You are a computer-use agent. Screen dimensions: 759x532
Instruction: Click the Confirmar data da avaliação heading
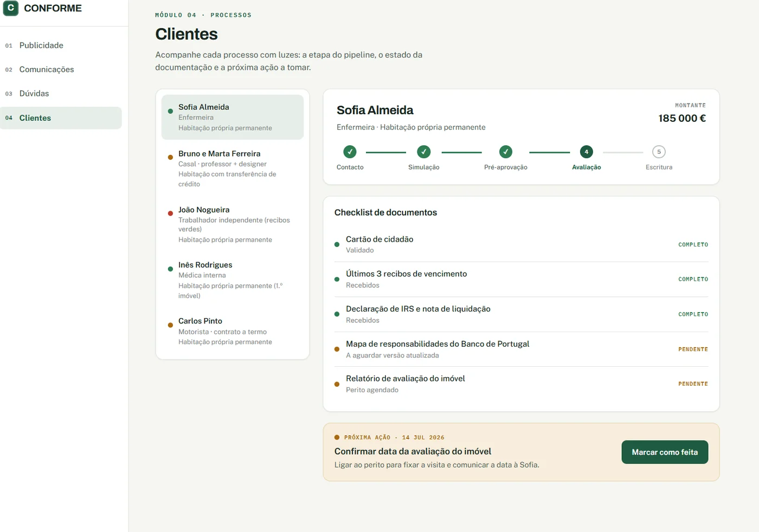click(x=413, y=451)
